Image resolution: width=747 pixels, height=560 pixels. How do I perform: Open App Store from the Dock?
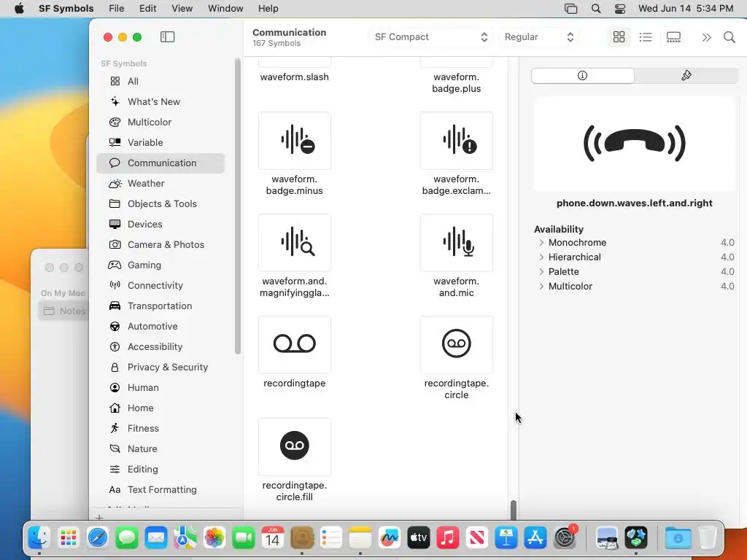[x=535, y=538]
